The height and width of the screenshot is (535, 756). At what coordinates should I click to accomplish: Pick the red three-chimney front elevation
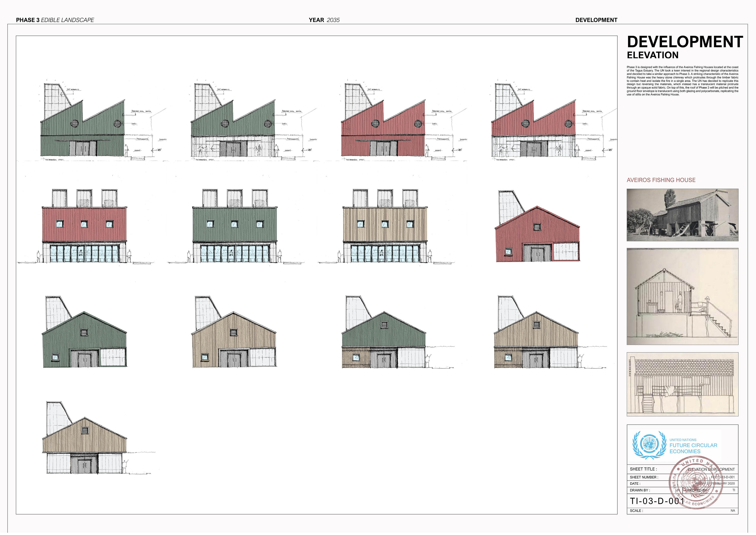click(84, 227)
